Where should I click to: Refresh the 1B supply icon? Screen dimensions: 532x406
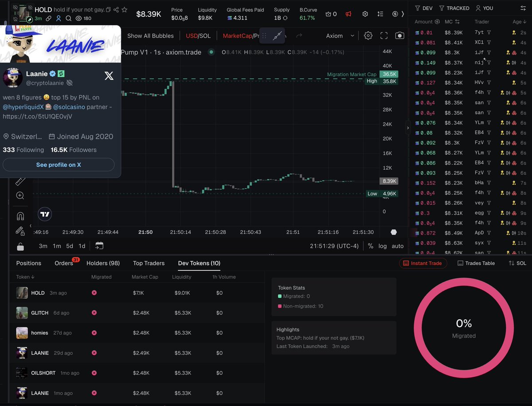tap(285, 18)
